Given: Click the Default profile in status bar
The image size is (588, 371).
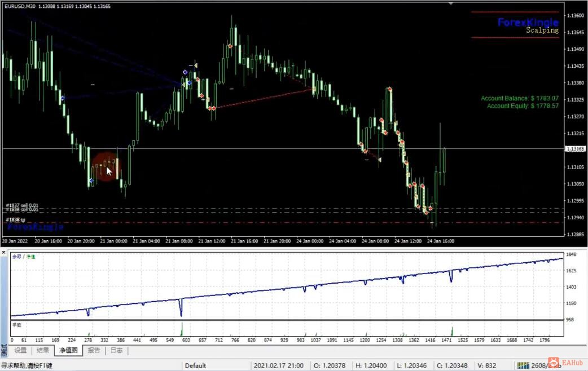Looking at the screenshot, I should 195,365.
